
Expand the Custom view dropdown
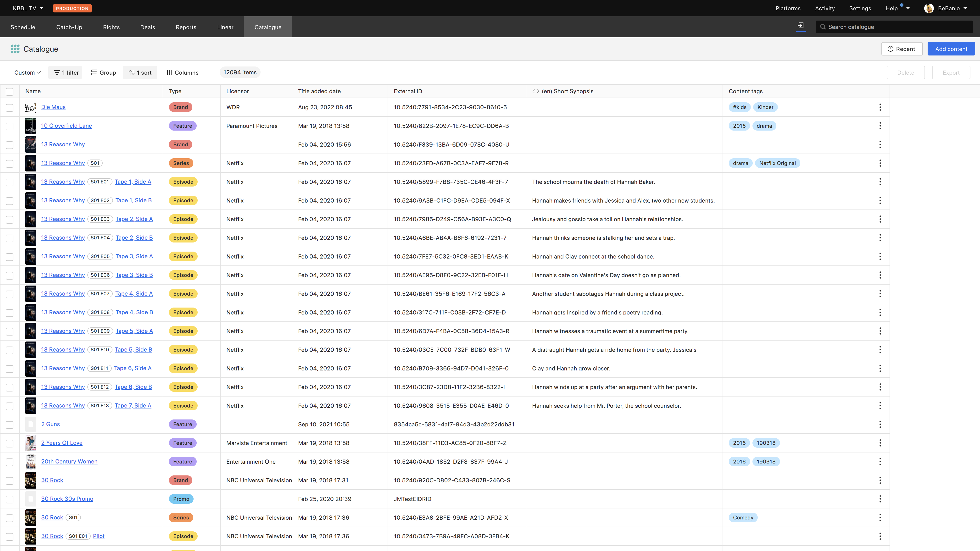coord(27,73)
